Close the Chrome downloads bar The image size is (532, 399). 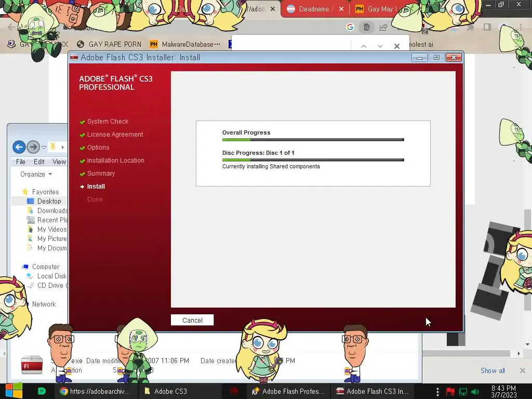523,370
